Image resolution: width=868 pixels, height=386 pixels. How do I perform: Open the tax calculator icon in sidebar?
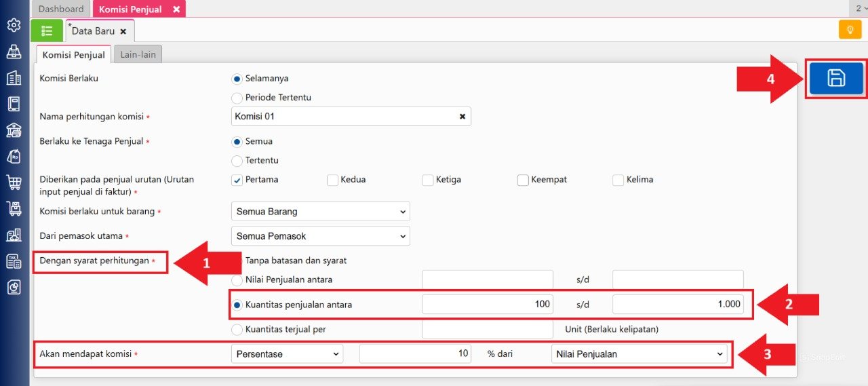[x=14, y=261]
